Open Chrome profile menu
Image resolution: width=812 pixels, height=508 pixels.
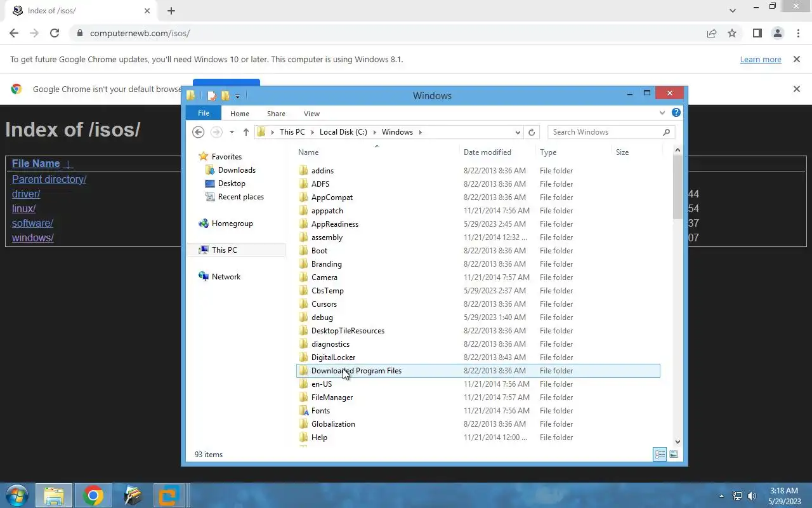pyautogui.click(x=777, y=33)
